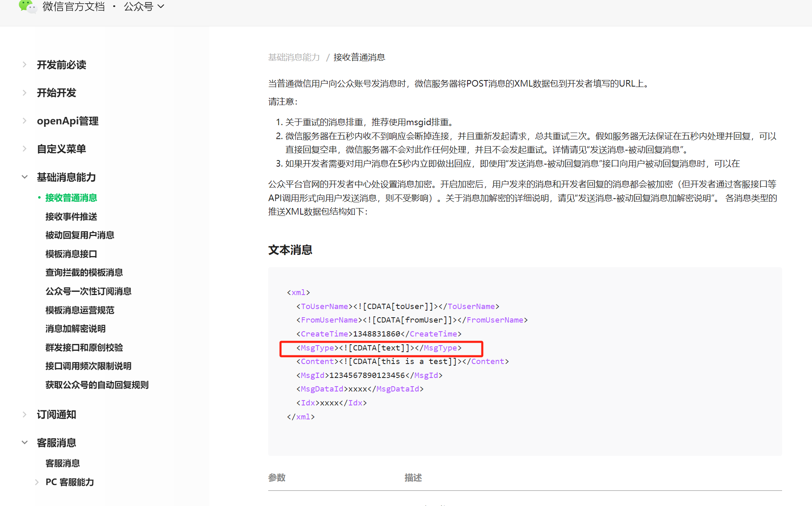The width and height of the screenshot is (812, 506).
Task: Open PC 客服能力 sidebar item
Action: tap(70, 482)
